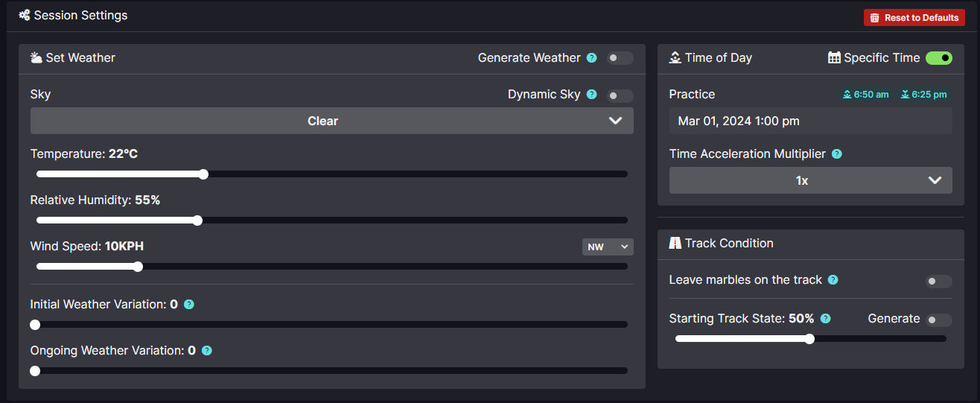Click the Session Settings gear icon

coord(25,15)
